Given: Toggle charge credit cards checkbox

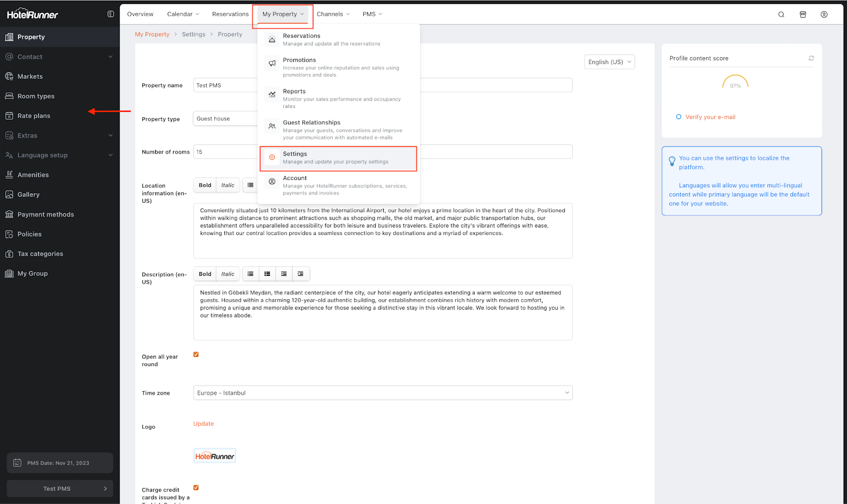Looking at the screenshot, I should (196, 488).
